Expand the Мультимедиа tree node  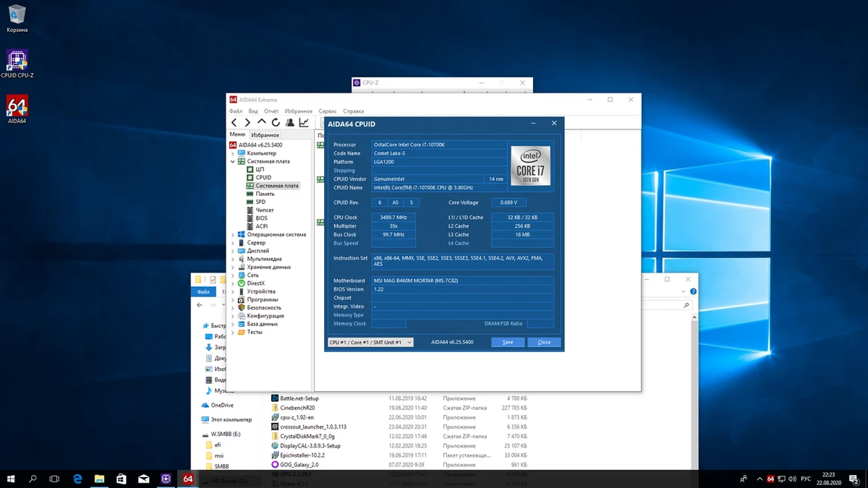click(233, 259)
